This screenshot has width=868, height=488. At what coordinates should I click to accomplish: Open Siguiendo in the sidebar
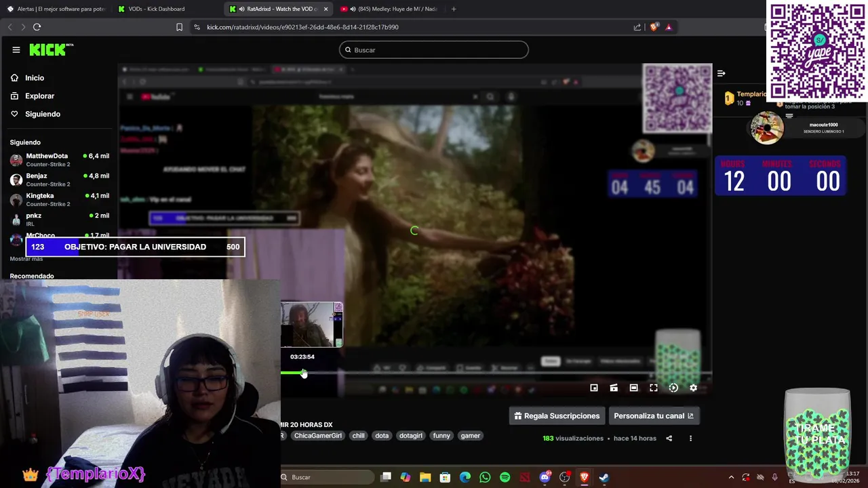click(43, 114)
